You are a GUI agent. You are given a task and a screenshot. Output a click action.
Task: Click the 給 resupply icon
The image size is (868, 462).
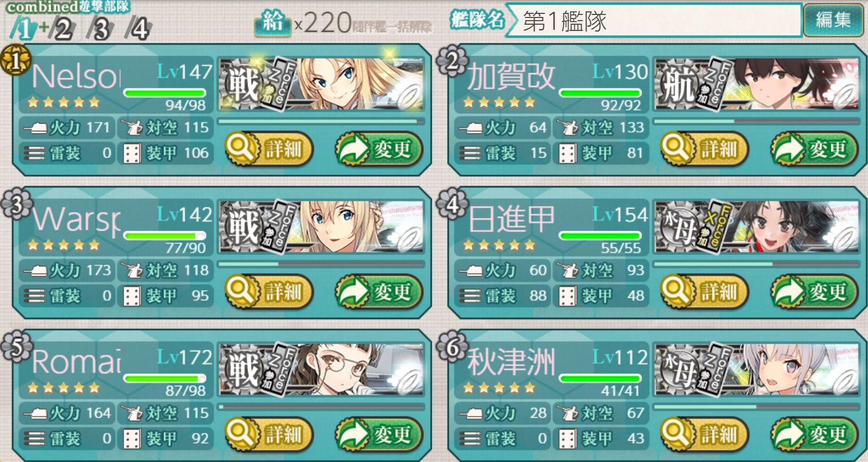(273, 23)
